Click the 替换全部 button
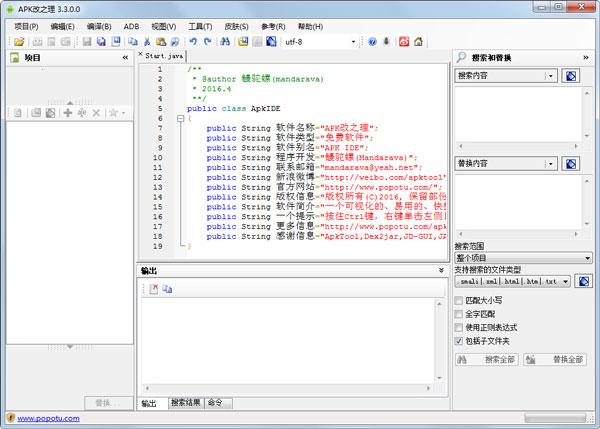The image size is (600, 429). tap(555, 359)
